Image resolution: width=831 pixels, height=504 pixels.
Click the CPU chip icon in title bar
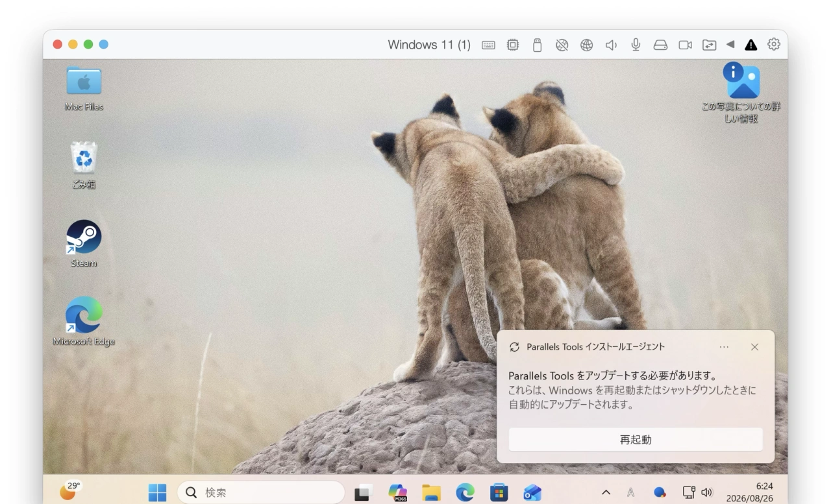(513, 45)
